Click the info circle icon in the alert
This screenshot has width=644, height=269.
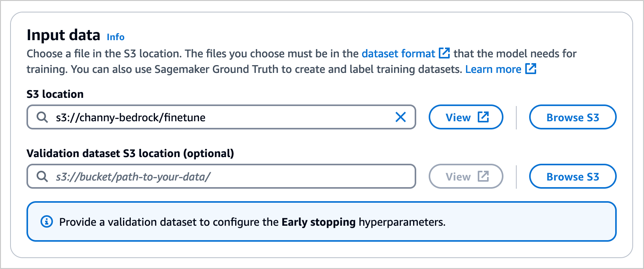(x=47, y=222)
